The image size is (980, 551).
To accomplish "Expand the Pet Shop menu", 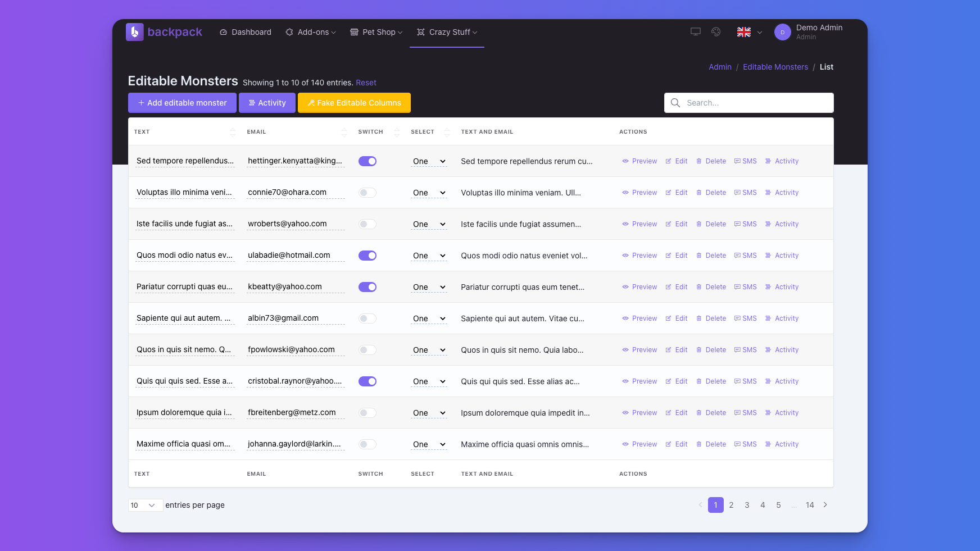I will pos(376,33).
